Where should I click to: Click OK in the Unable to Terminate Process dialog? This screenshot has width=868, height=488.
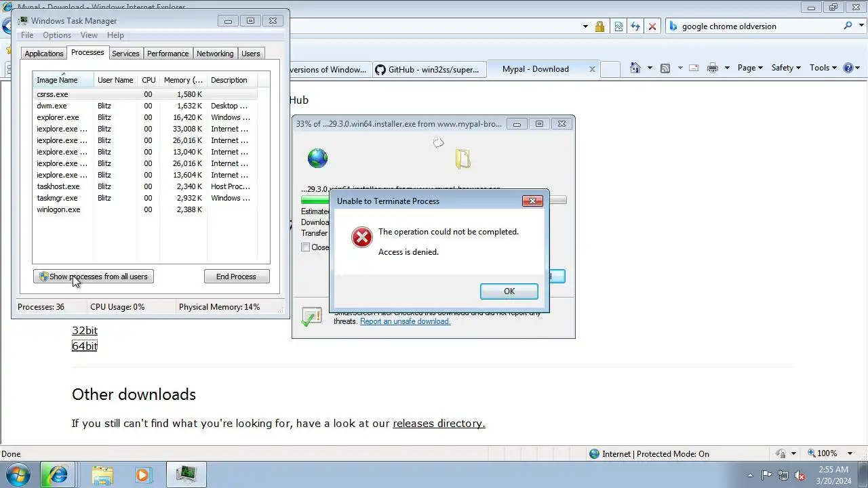(x=509, y=291)
